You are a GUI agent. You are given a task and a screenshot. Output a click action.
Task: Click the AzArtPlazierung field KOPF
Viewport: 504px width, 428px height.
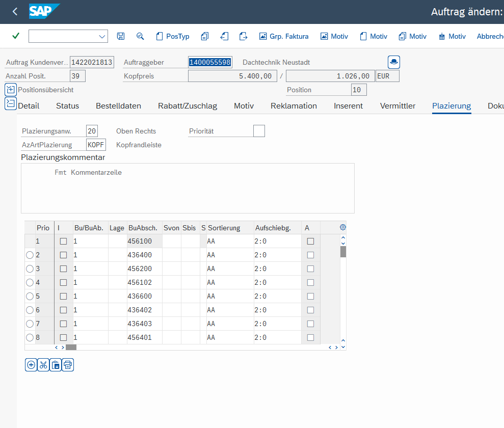(96, 145)
